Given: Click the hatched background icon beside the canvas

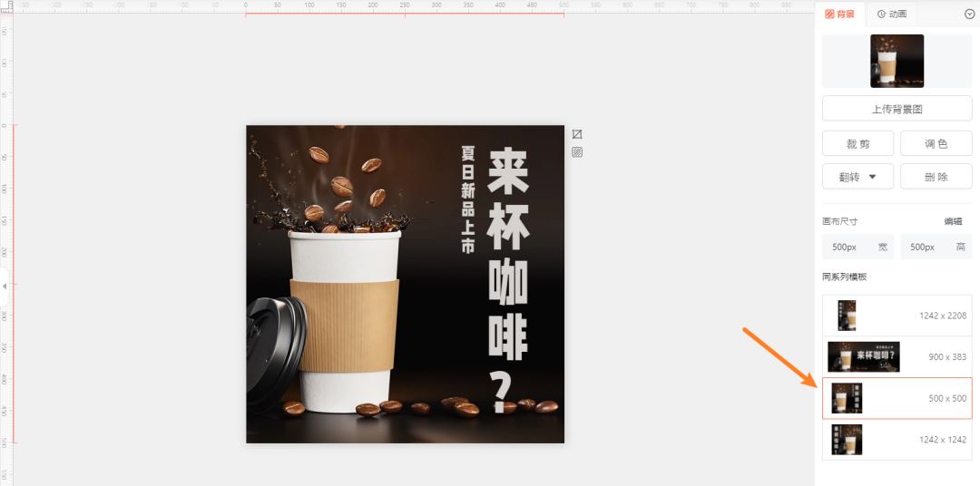Looking at the screenshot, I should tap(577, 152).
